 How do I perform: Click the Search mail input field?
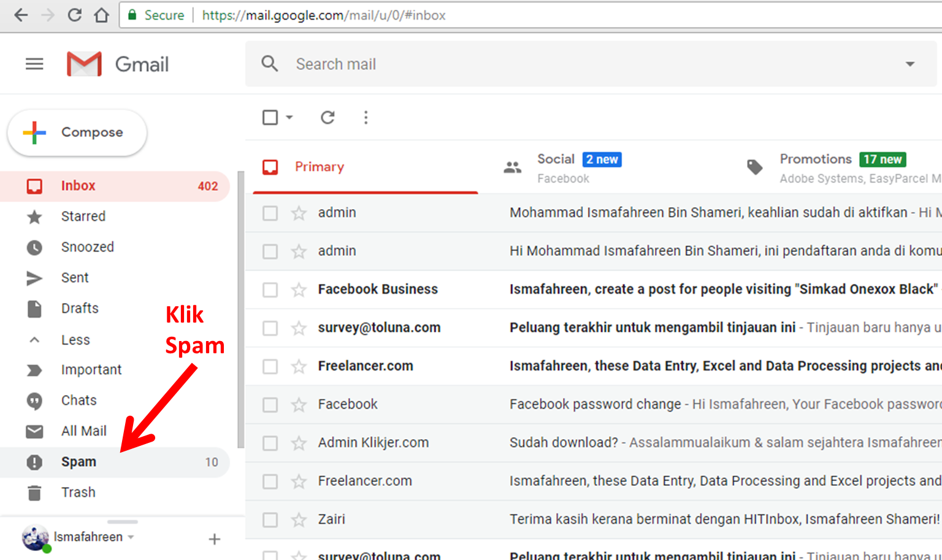click(368, 63)
